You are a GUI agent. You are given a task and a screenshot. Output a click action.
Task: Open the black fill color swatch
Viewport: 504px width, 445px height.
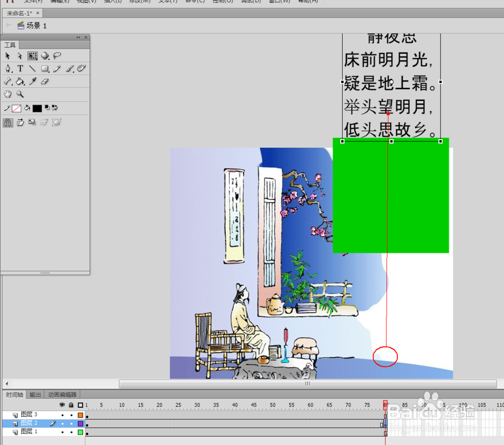pyautogui.click(x=37, y=108)
